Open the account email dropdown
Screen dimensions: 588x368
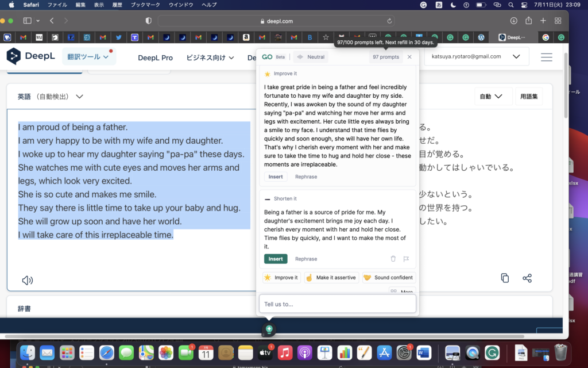click(476, 57)
